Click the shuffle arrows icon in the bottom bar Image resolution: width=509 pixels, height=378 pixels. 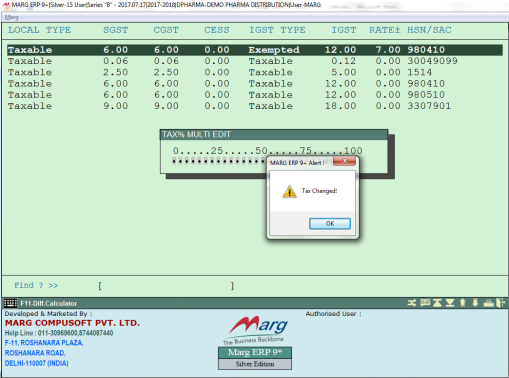412,303
